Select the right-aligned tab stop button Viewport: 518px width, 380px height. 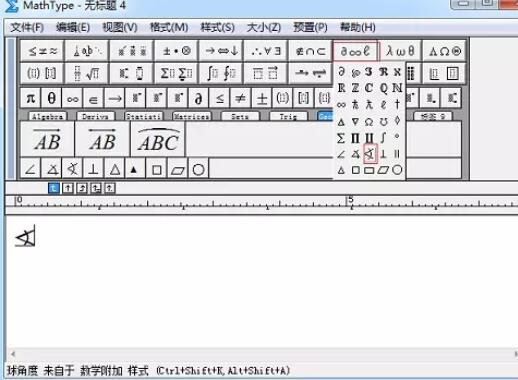tap(82, 189)
